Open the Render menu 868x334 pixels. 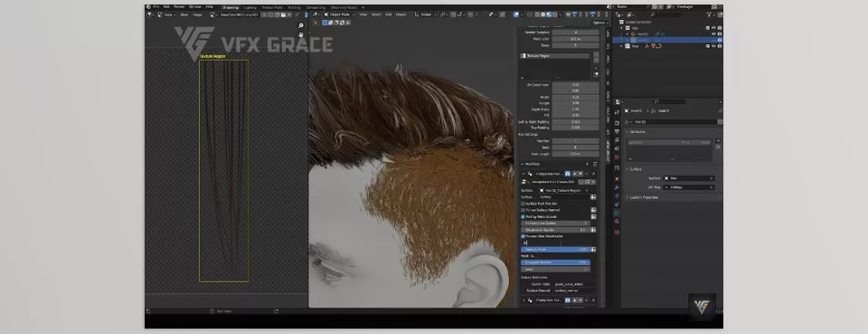coord(179,6)
